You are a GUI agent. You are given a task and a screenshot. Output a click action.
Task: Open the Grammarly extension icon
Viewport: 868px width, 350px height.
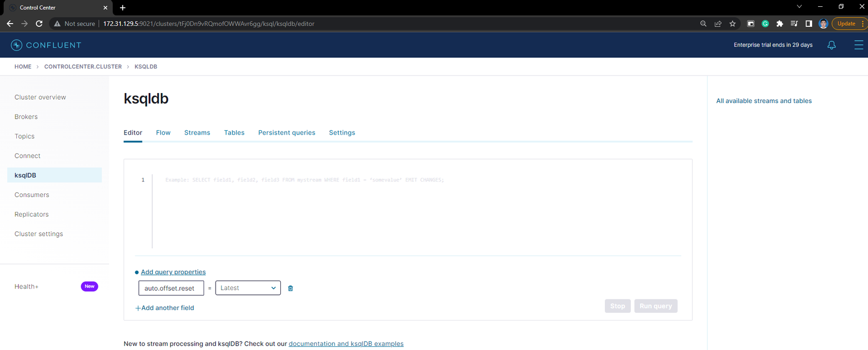click(765, 24)
